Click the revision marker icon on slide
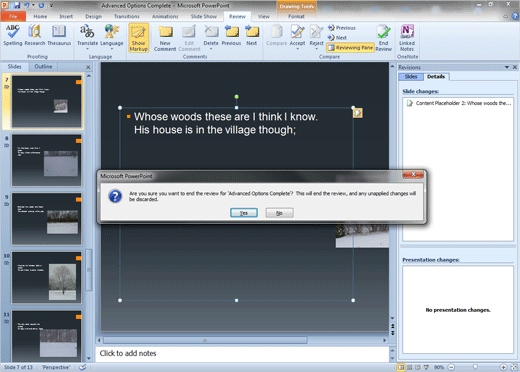The height and width of the screenshot is (372, 520). click(358, 113)
